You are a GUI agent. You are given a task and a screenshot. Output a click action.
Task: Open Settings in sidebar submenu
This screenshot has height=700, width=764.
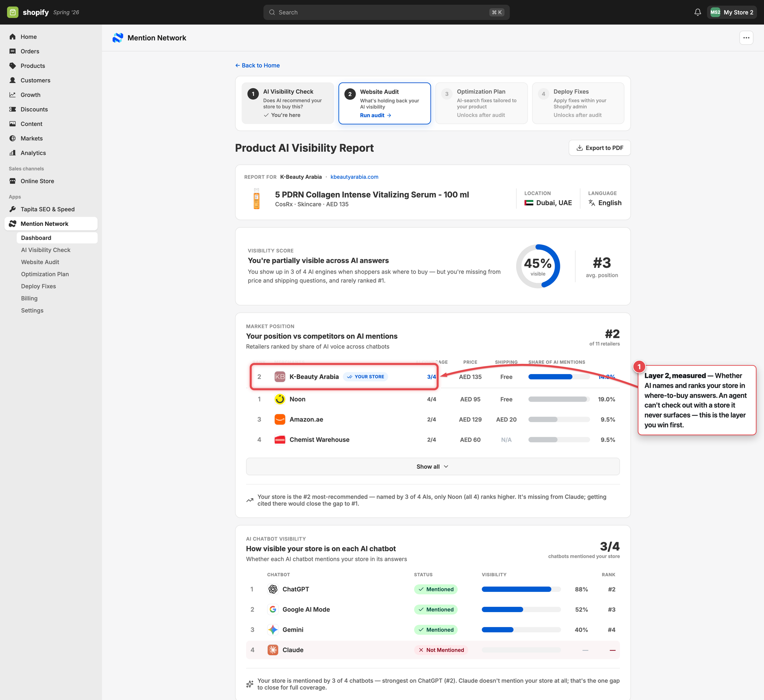pyautogui.click(x=32, y=311)
